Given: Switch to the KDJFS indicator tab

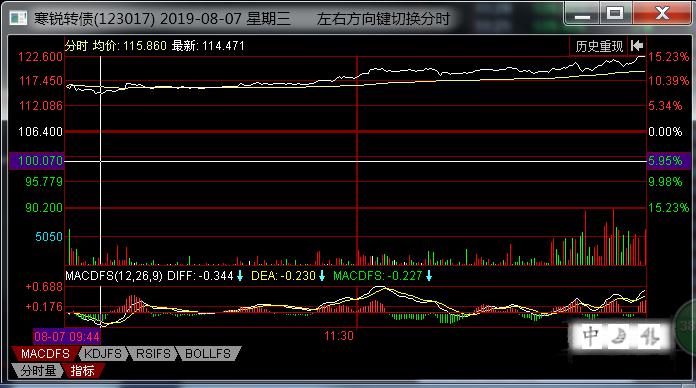Looking at the screenshot, I should tap(103, 354).
